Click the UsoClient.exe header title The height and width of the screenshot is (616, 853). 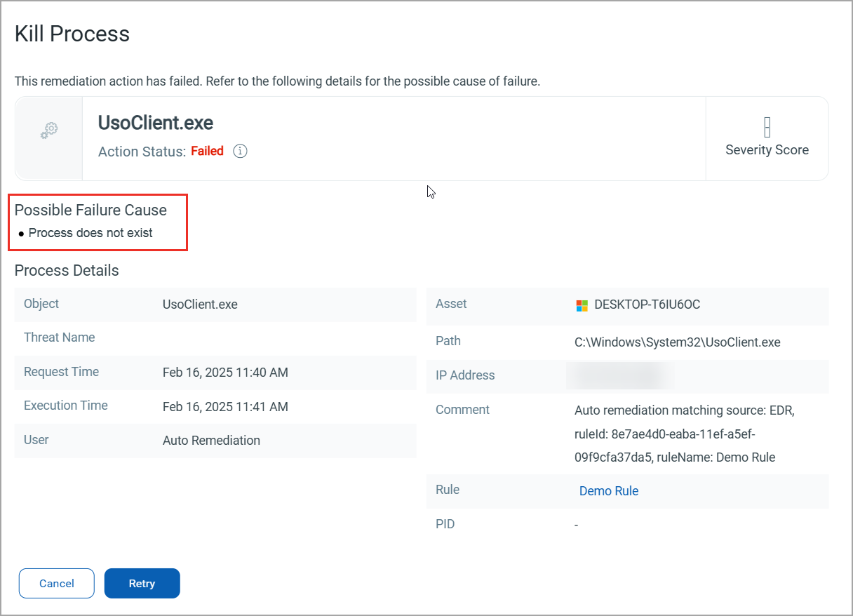coord(155,123)
